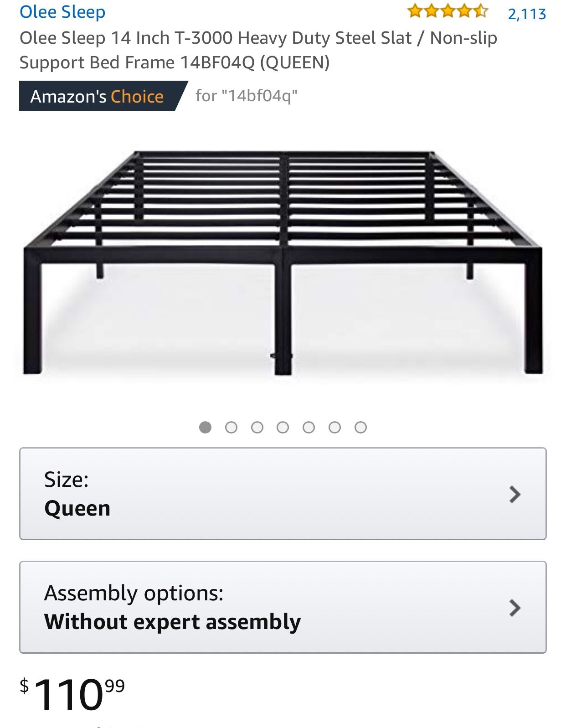Viewport: 566px width, 728px height.
Task: Show the sixth product image via dot
Action: (x=335, y=427)
